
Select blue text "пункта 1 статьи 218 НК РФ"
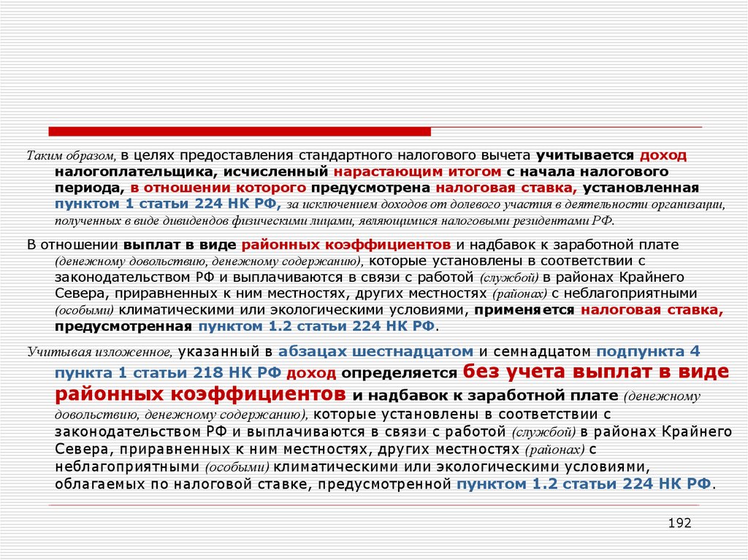coord(168,373)
